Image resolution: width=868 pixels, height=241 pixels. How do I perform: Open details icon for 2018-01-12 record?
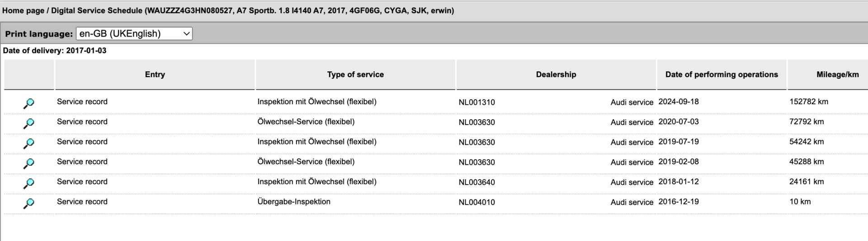coord(28,183)
